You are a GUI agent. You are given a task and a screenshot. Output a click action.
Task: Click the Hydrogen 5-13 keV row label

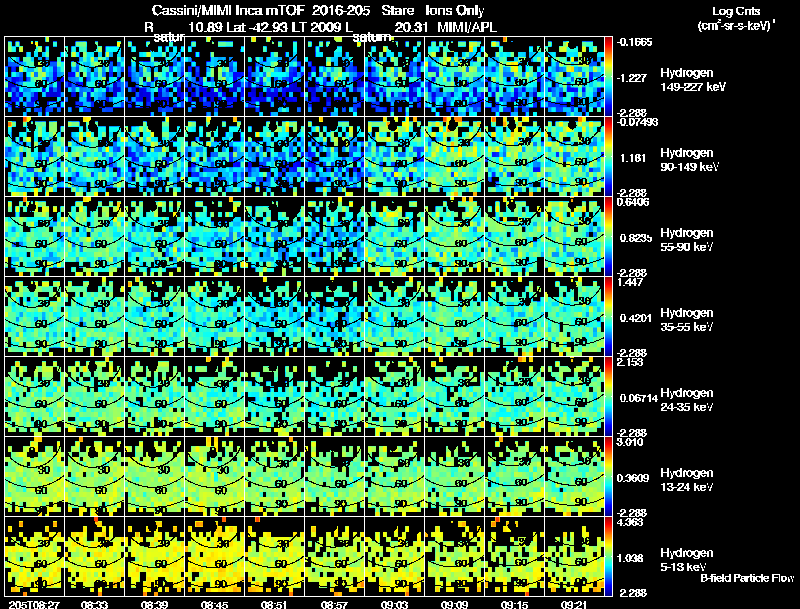click(687, 560)
